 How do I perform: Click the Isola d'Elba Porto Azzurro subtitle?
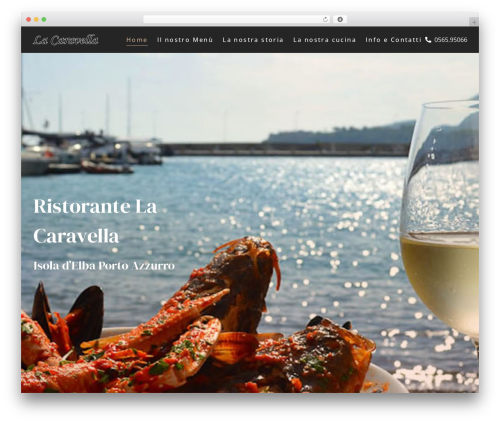click(104, 266)
